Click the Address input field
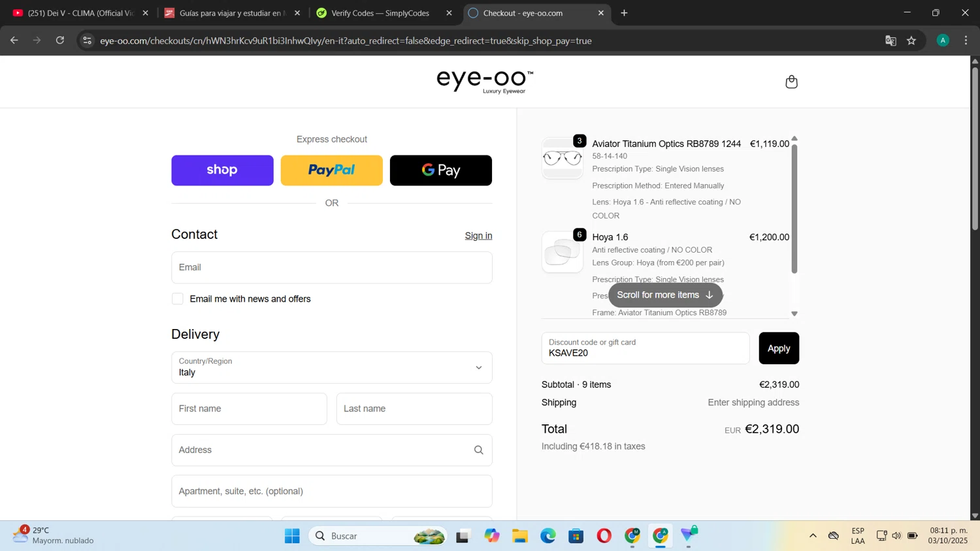Image resolution: width=980 pixels, height=551 pixels. [332, 450]
